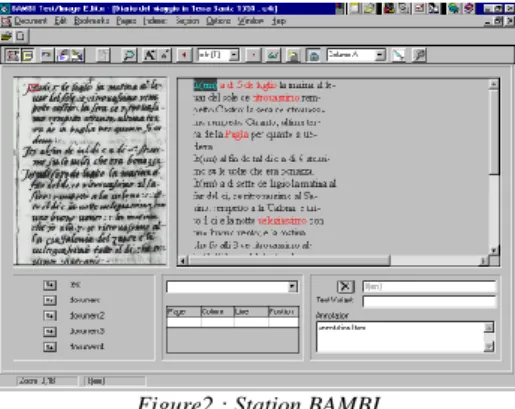515x409 pixels.
Task: Click the blue pen toolbar icon
Action: coord(399,55)
